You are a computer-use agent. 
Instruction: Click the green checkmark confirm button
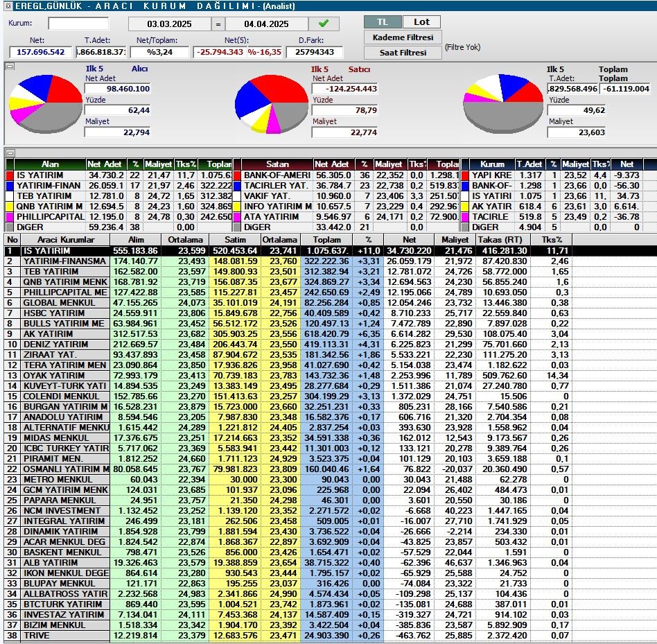point(324,24)
